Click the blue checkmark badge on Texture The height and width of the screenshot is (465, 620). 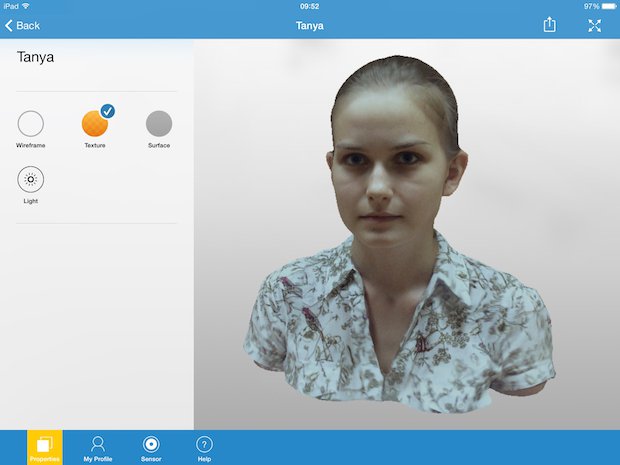tap(107, 110)
